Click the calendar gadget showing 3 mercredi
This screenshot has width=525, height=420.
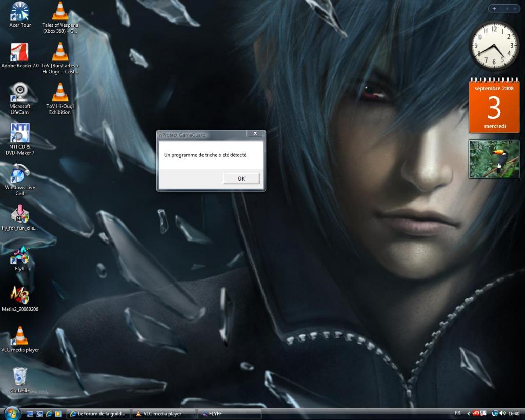(494, 105)
